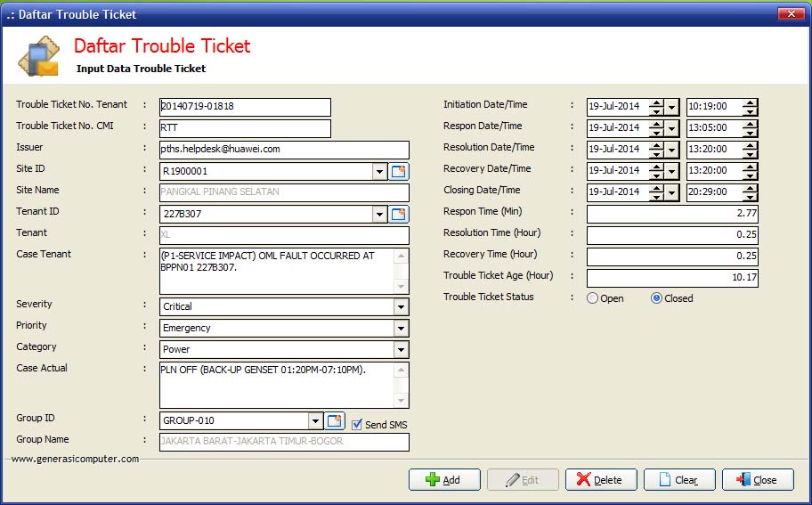Screen dimensions: 812x505
Task: Click the trouble ticket logo in the header
Action: 37,57
